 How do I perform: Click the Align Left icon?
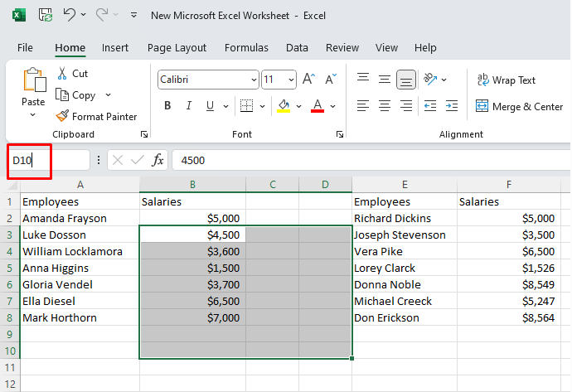(x=363, y=106)
